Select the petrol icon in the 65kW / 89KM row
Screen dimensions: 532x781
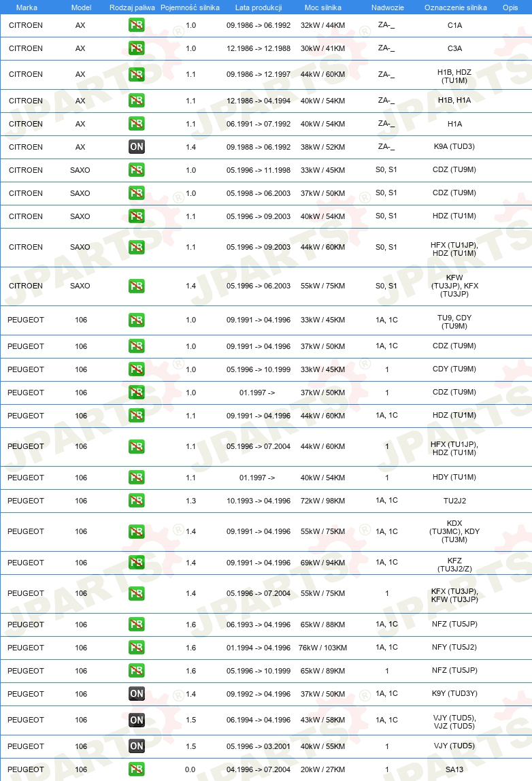(137, 670)
